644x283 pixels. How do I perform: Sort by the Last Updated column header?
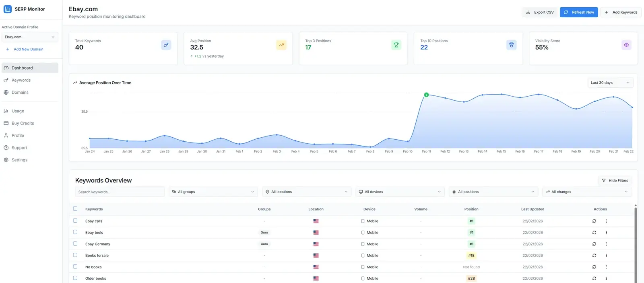pyautogui.click(x=533, y=209)
